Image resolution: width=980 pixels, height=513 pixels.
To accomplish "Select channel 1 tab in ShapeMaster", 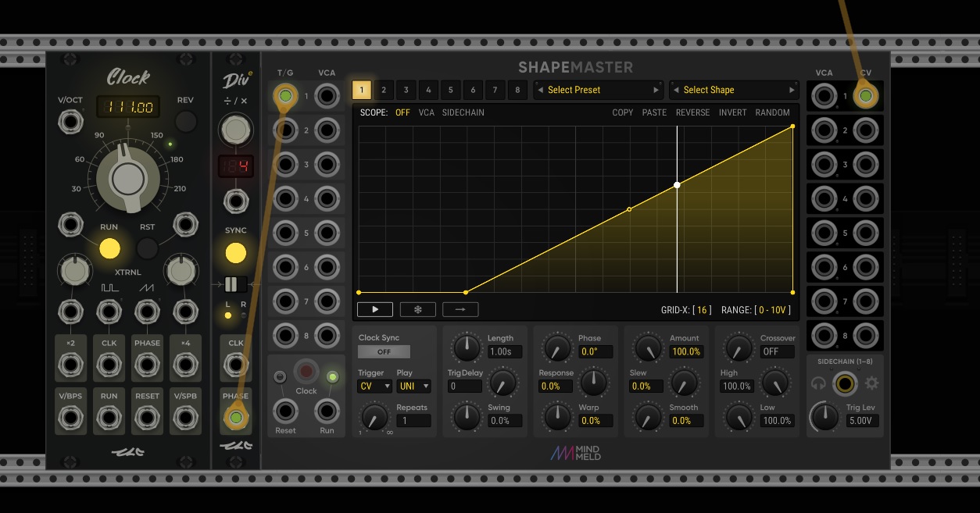I will 361,90.
